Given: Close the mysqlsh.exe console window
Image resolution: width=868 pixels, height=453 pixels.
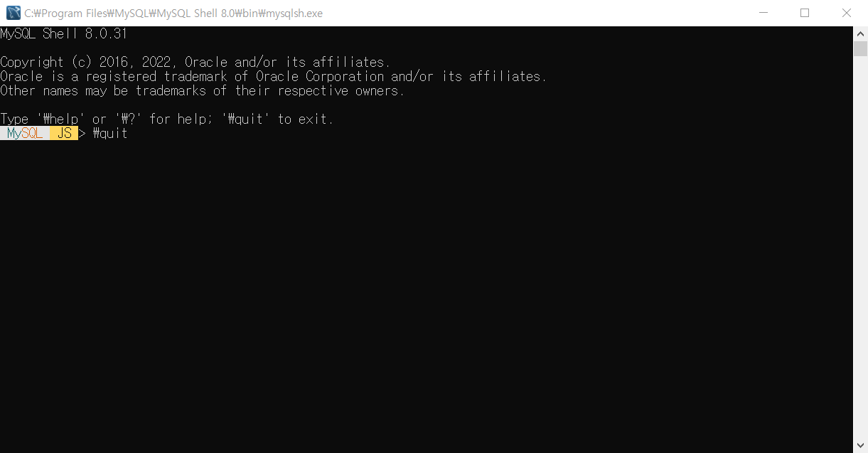Looking at the screenshot, I should (846, 13).
